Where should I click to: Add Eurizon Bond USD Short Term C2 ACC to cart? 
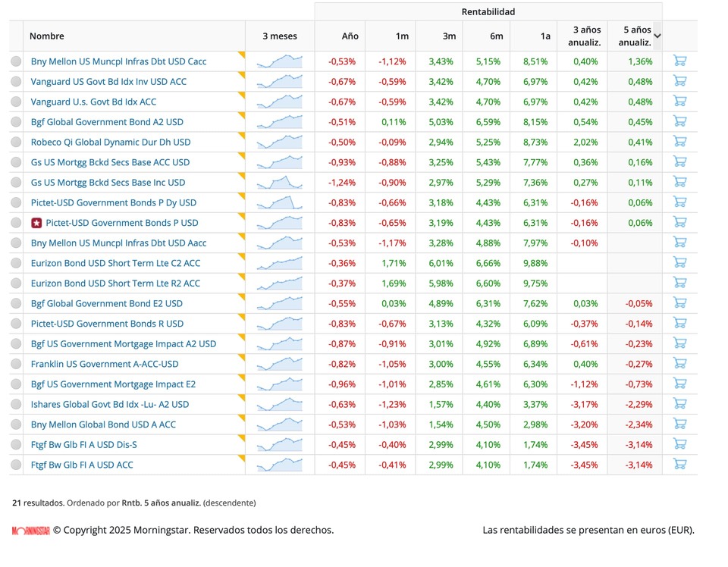coord(679,262)
